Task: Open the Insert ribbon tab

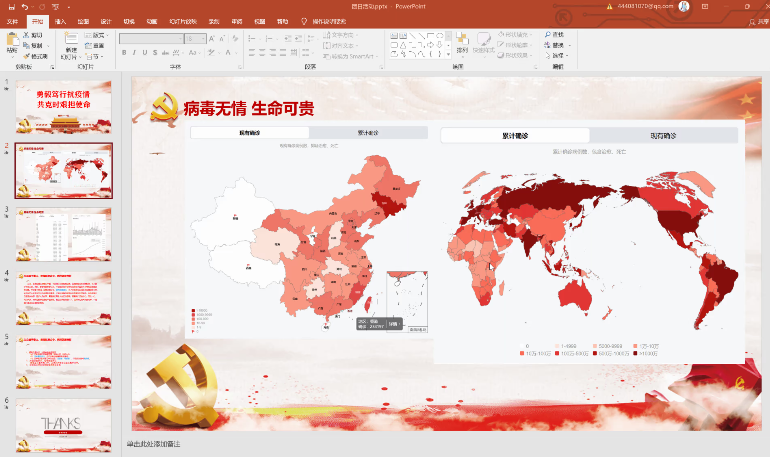Action: [x=61, y=20]
